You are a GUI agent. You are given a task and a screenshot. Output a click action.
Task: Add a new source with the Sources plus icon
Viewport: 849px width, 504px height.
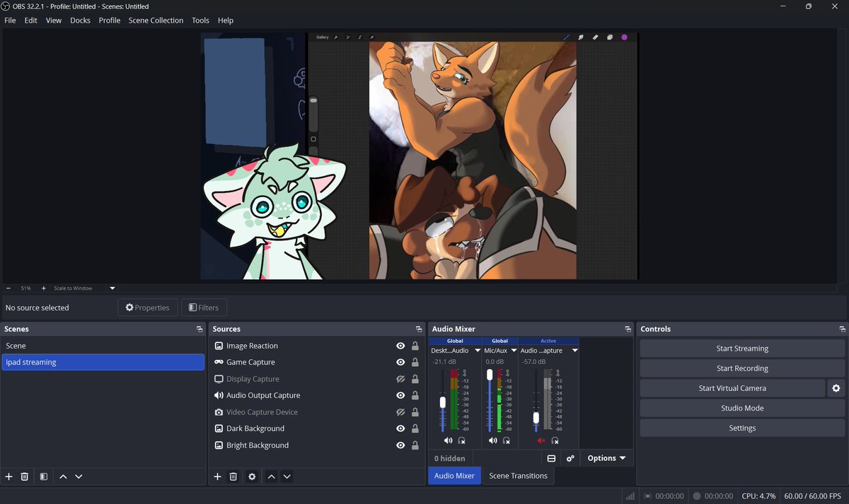click(x=218, y=476)
